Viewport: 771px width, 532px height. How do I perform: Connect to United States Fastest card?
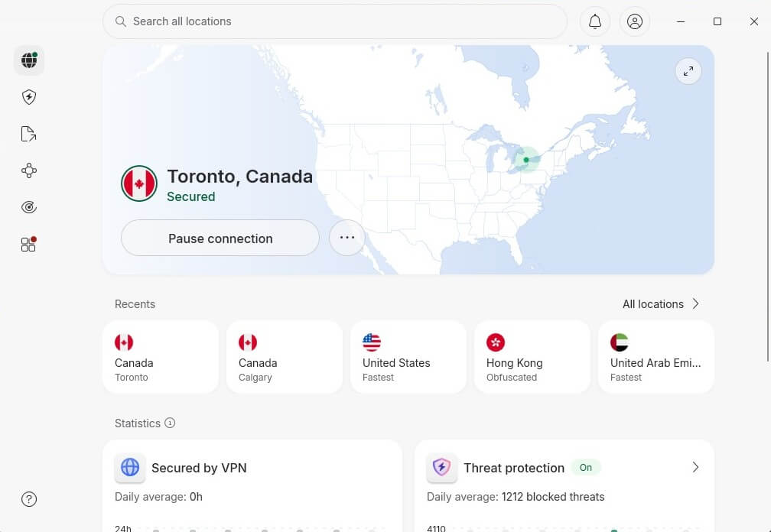408,357
